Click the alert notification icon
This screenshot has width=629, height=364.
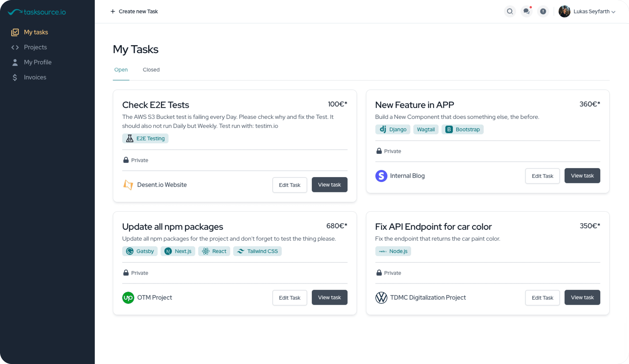543,11
